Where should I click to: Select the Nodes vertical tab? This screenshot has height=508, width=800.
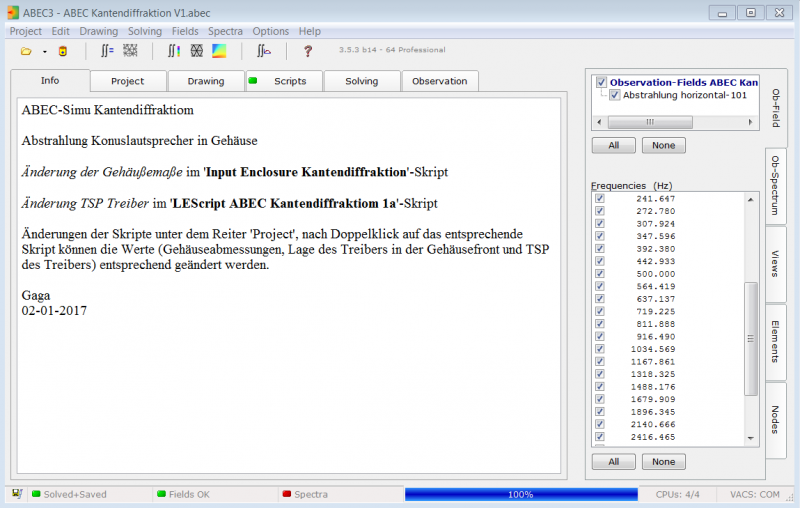click(x=775, y=420)
